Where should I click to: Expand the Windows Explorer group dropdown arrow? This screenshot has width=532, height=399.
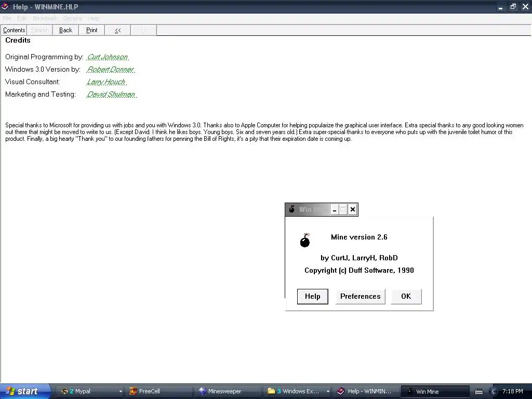328,392
